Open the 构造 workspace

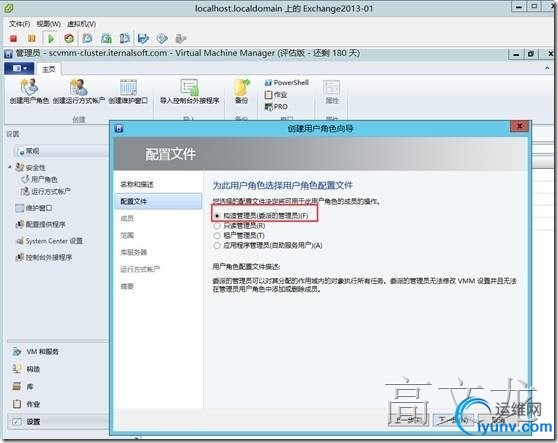26,369
